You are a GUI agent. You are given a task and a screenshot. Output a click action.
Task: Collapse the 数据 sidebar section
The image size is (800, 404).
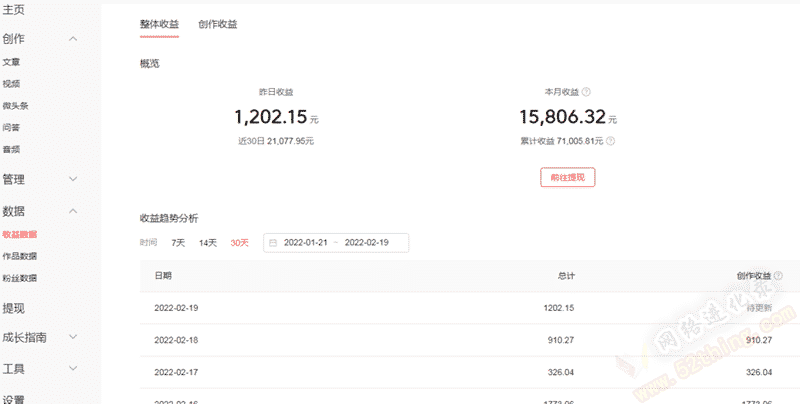click(73, 211)
